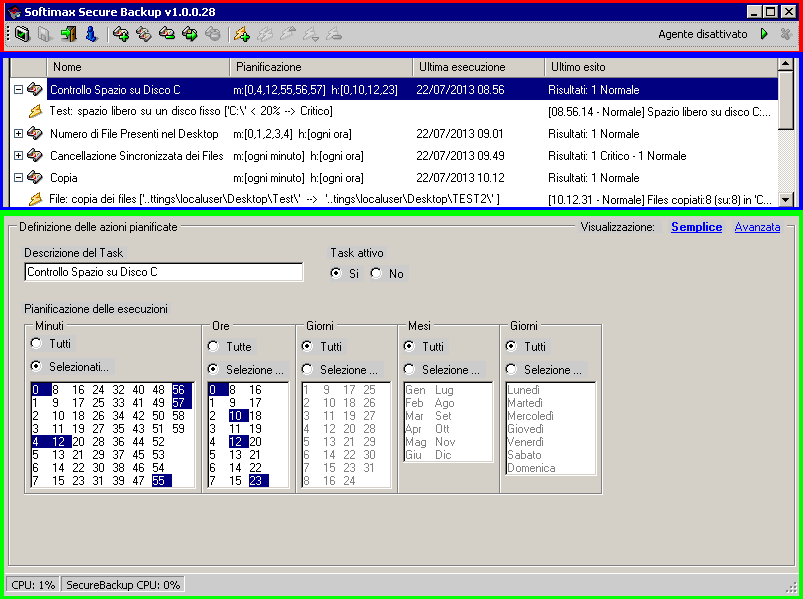Image resolution: width=803 pixels, height=599 pixels.
Task: Expand Cancellazione Sincronizzata dei Files task
Action: point(18,156)
